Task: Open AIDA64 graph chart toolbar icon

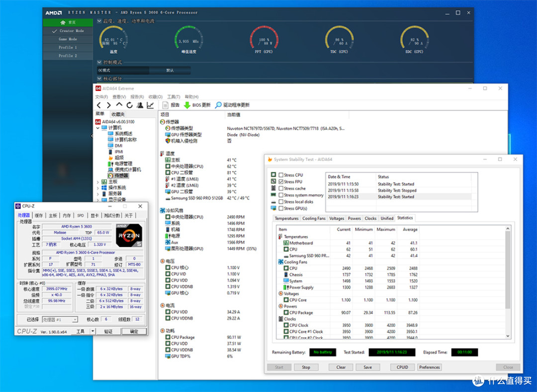Action: coord(150,105)
